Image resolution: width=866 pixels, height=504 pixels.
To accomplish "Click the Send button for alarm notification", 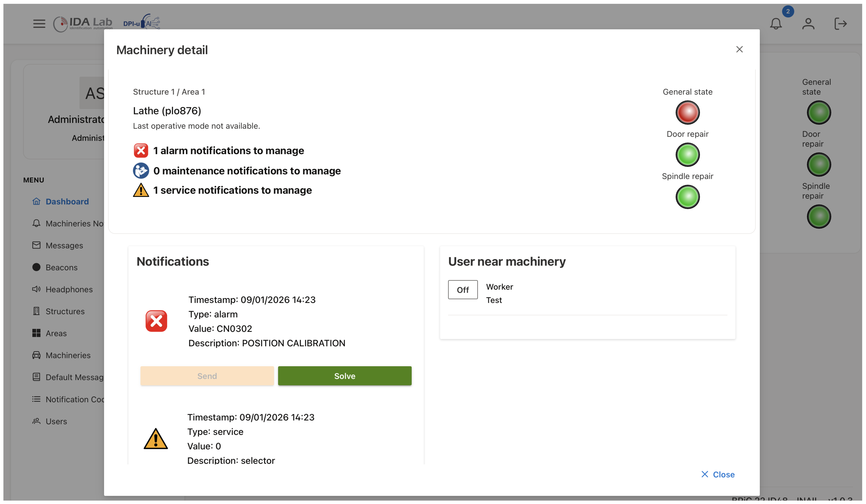I will tap(207, 376).
